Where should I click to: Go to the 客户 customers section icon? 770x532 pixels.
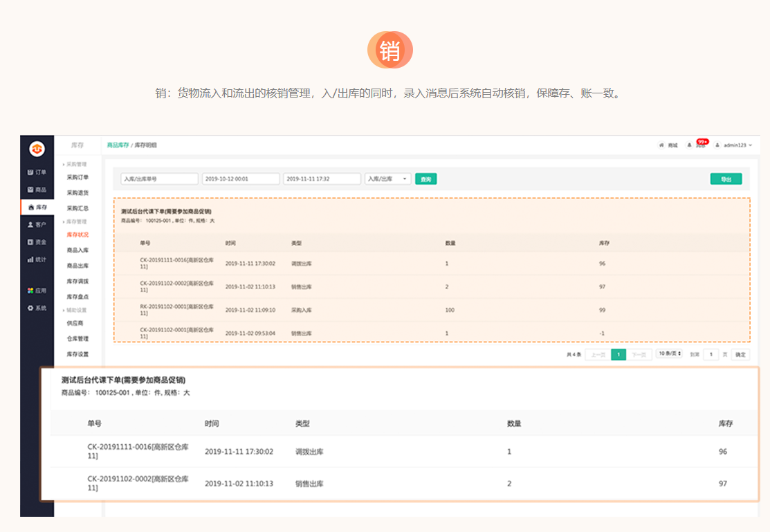click(30, 225)
